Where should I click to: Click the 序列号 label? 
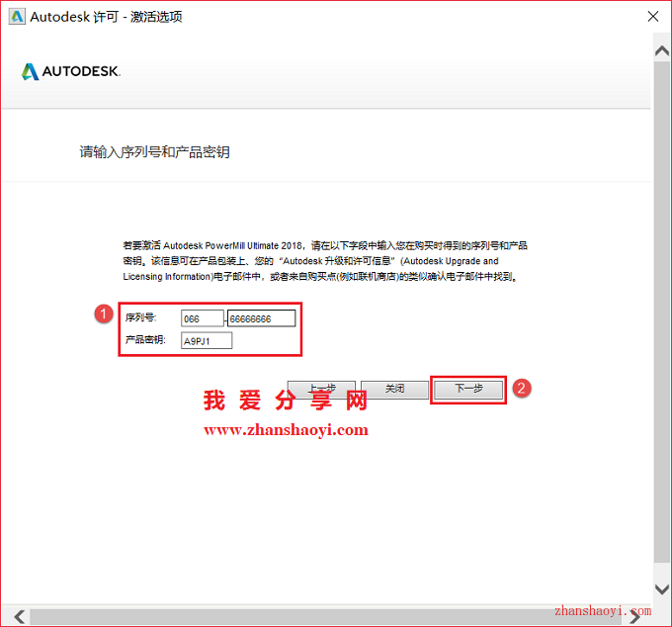click(x=140, y=317)
